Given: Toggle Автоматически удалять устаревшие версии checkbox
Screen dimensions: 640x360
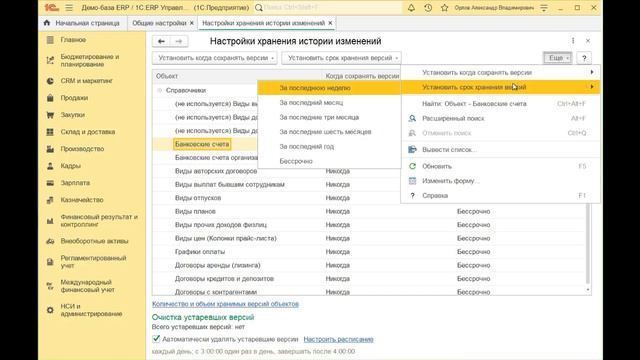Looking at the screenshot, I should pos(156,339).
